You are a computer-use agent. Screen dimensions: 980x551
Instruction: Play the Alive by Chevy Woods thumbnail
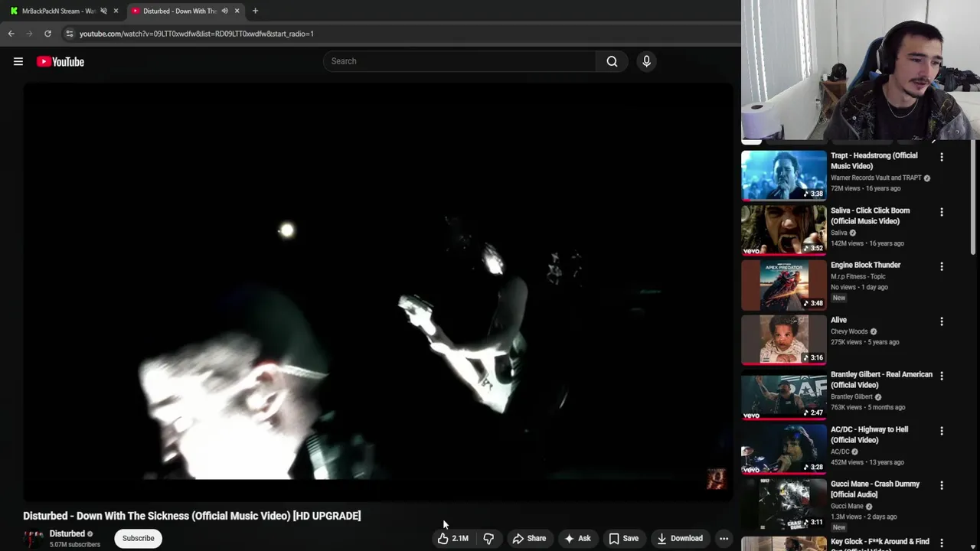784,340
